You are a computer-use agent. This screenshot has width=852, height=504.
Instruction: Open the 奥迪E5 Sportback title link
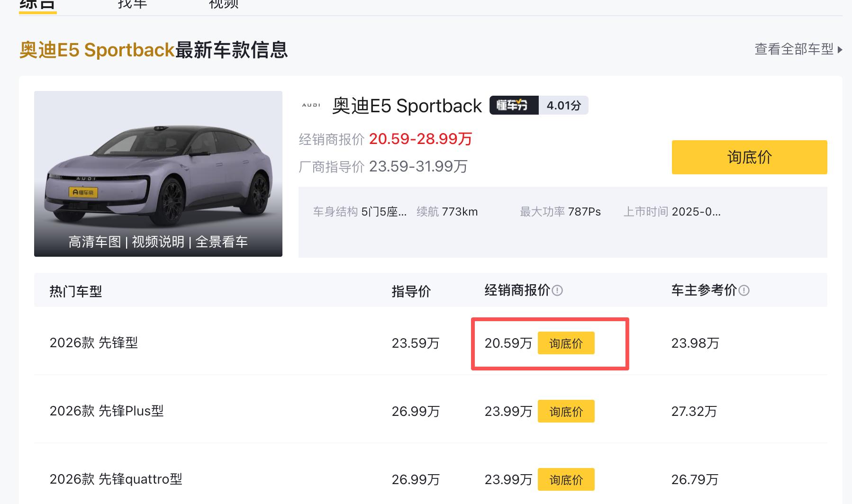pos(407,106)
